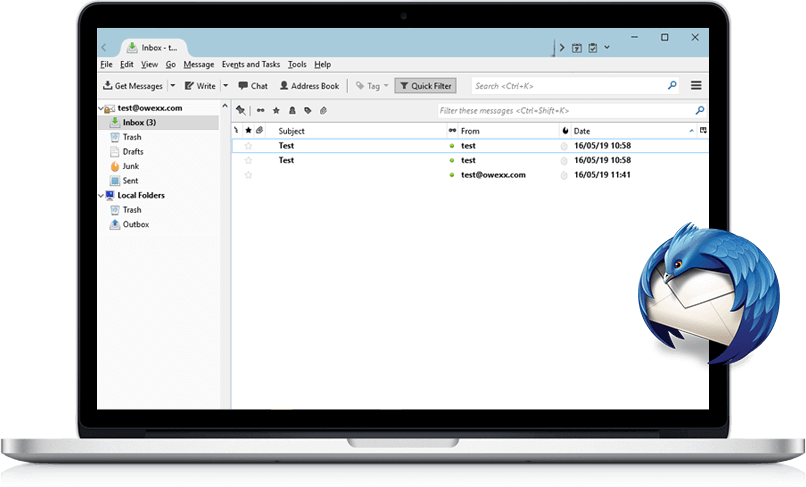
Task: Mark first Test message read via green dot
Action: (x=452, y=146)
